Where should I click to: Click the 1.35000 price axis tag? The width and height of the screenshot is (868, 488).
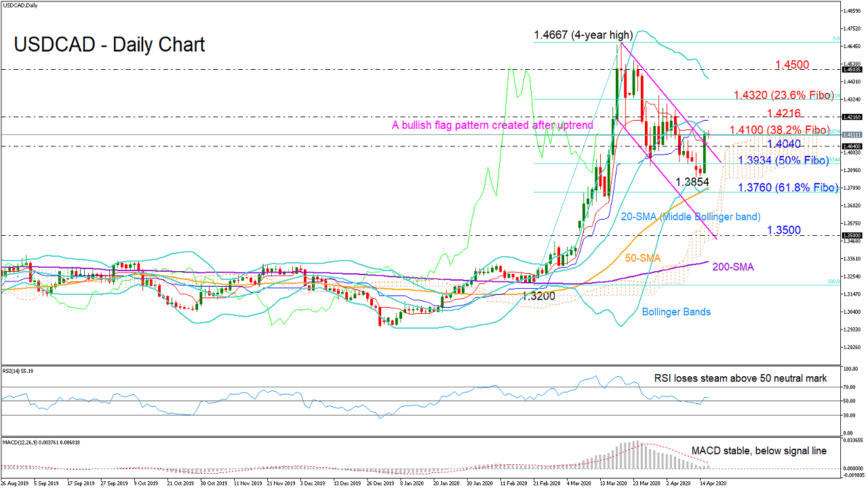tap(852, 235)
